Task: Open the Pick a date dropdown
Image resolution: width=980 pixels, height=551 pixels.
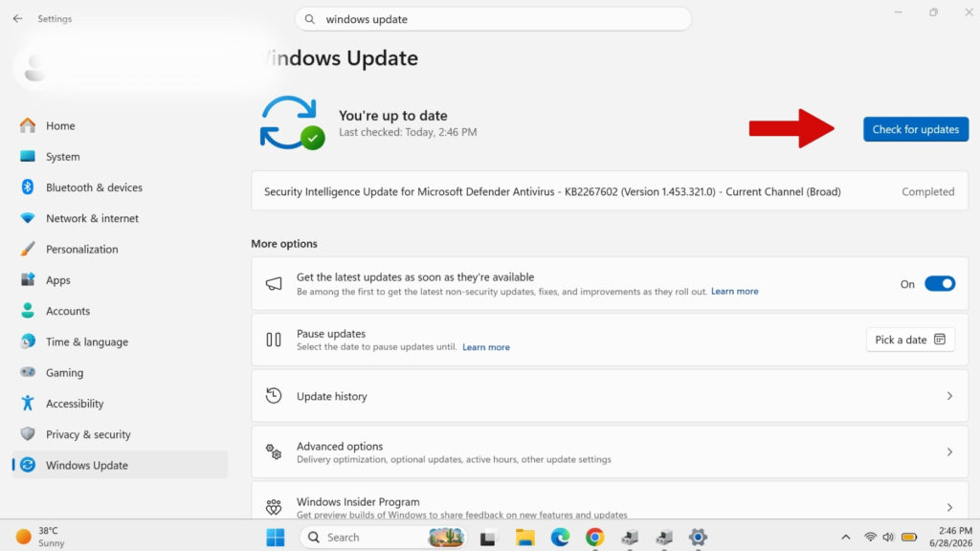Action: tap(910, 340)
